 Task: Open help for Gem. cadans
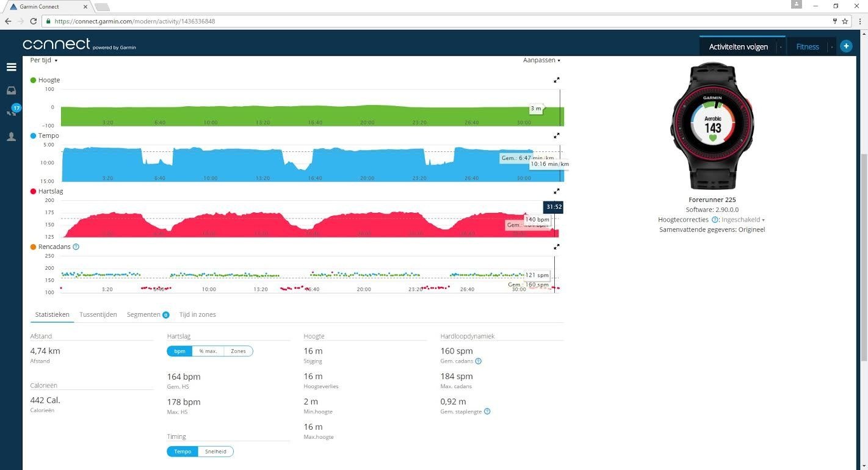(x=478, y=361)
